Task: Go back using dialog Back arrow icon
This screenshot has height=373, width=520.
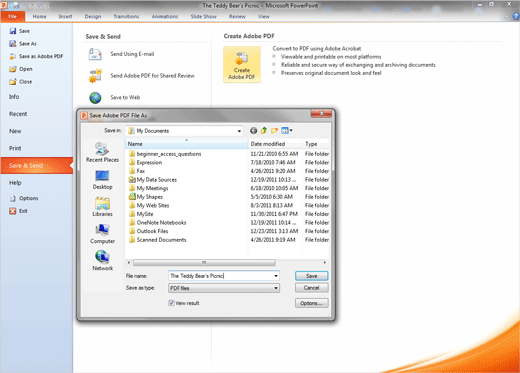Action: tap(254, 131)
